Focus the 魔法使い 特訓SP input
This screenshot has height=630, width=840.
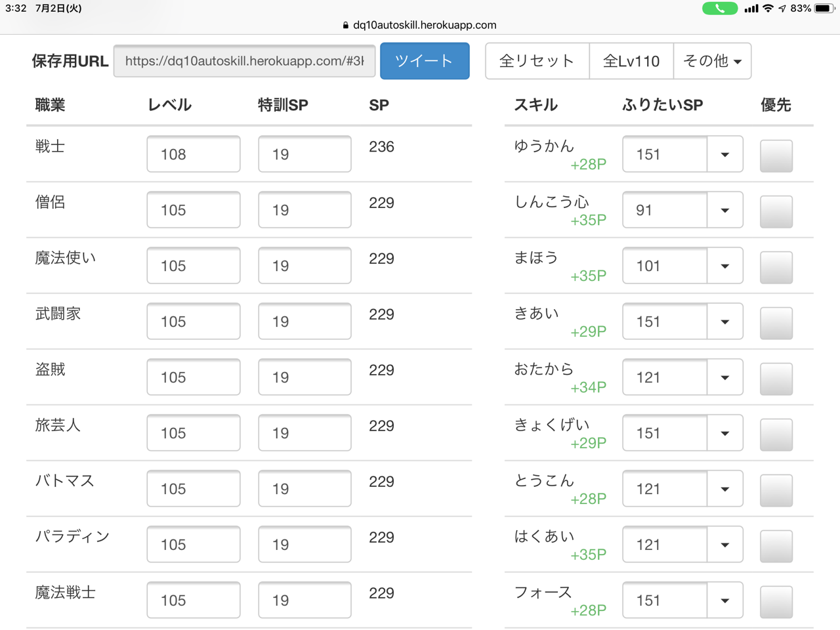coord(304,266)
